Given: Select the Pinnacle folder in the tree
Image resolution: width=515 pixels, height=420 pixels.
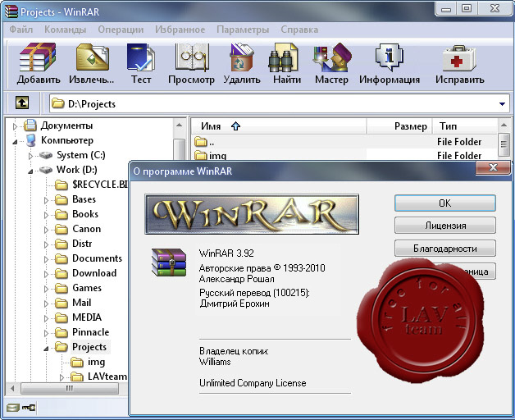Looking at the screenshot, I should (x=90, y=332).
